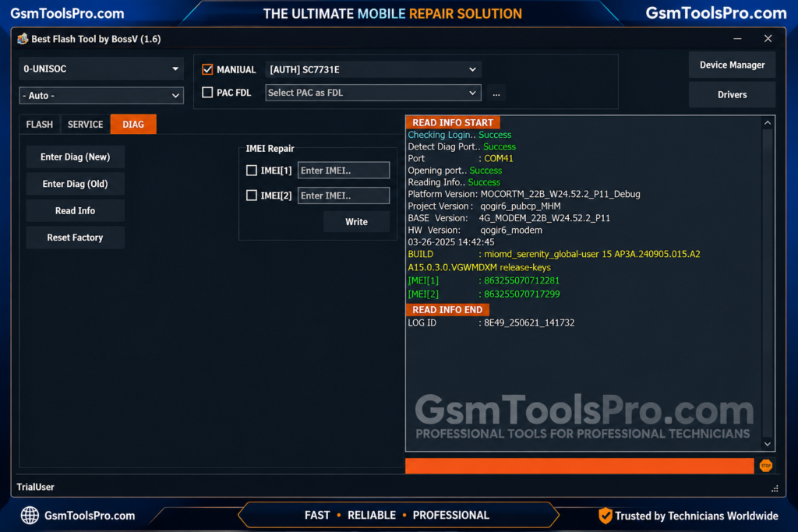The width and height of the screenshot is (798, 532).
Task: Click the BUILD miomd_serenity_global-user line
Action: pyautogui.click(x=554, y=254)
